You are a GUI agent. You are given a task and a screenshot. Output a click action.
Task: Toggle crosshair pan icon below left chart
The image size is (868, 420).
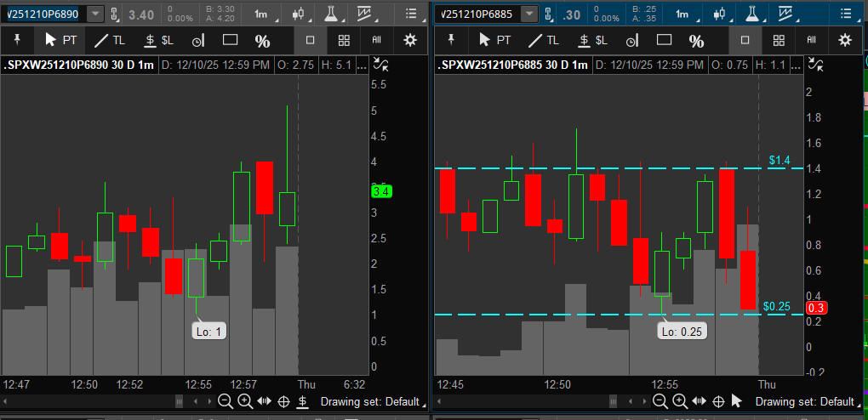coord(283,401)
